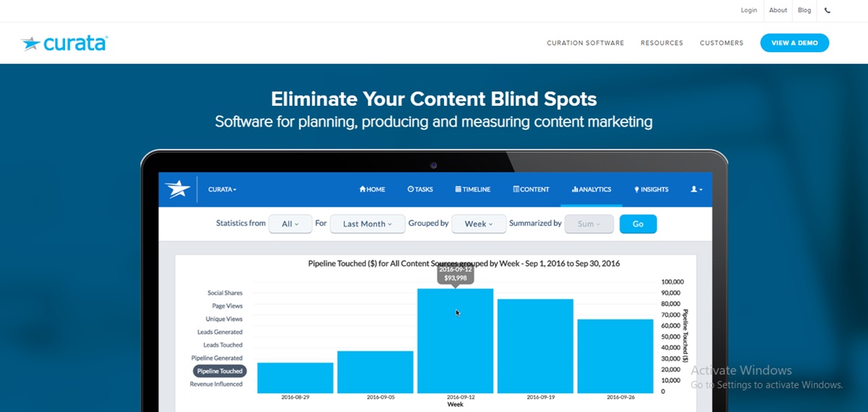Click the chart title text
The height and width of the screenshot is (412, 868).
point(464,264)
